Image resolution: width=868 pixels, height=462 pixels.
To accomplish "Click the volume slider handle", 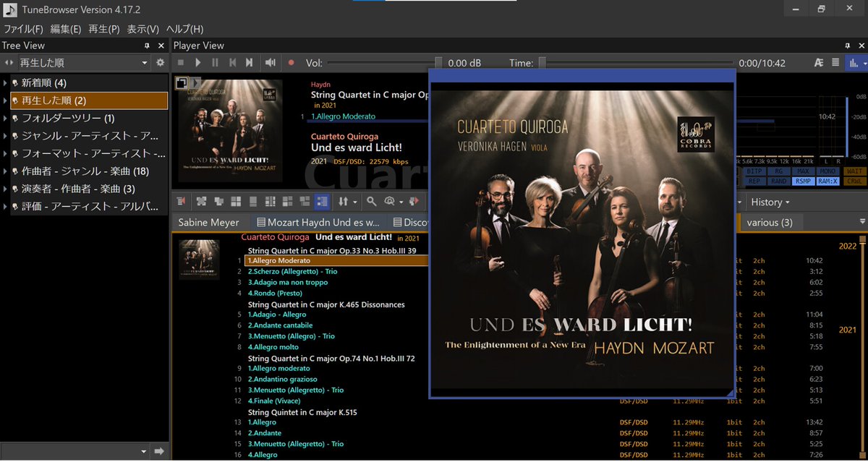I will (438, 63).
